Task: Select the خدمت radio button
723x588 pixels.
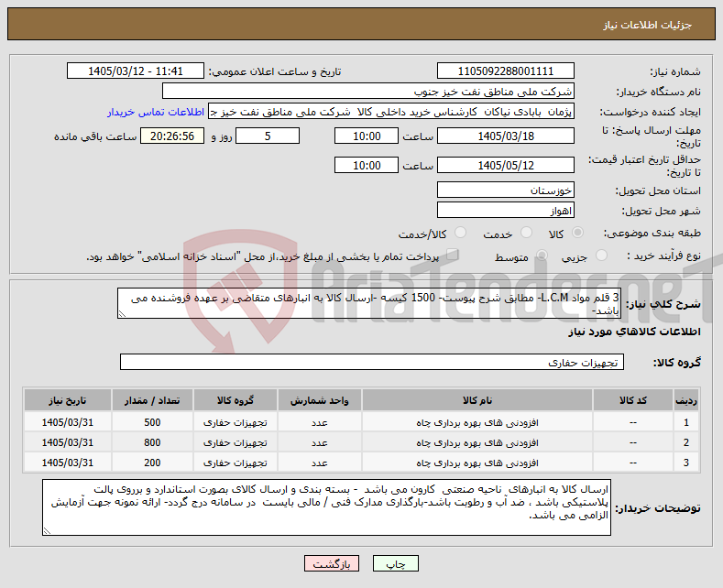Action: 526,233
